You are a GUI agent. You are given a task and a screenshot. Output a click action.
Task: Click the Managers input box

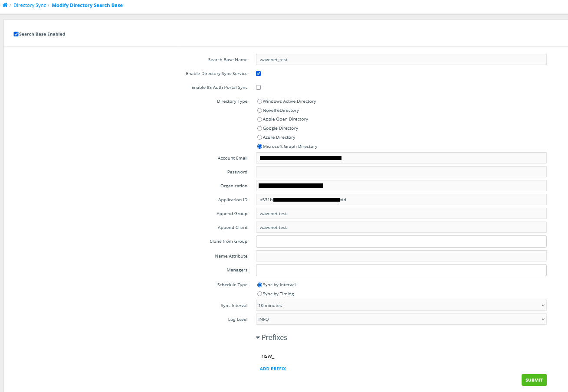click(x=401, y=270)
